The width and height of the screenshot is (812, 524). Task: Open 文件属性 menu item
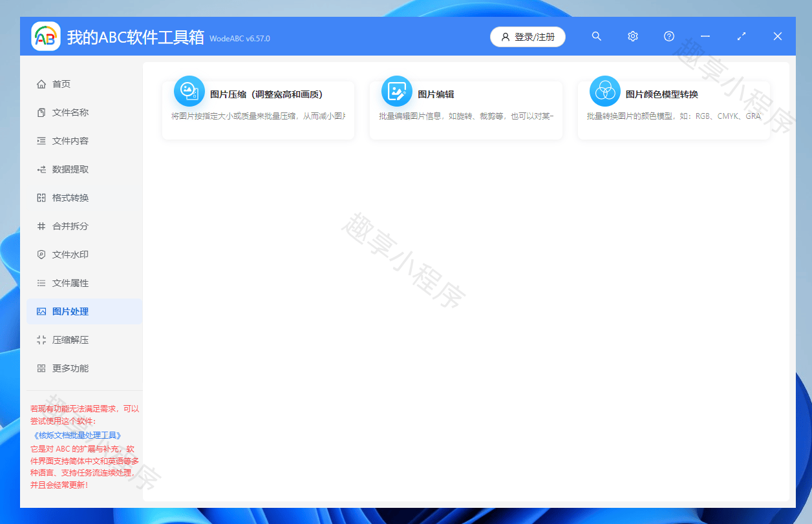84,283
